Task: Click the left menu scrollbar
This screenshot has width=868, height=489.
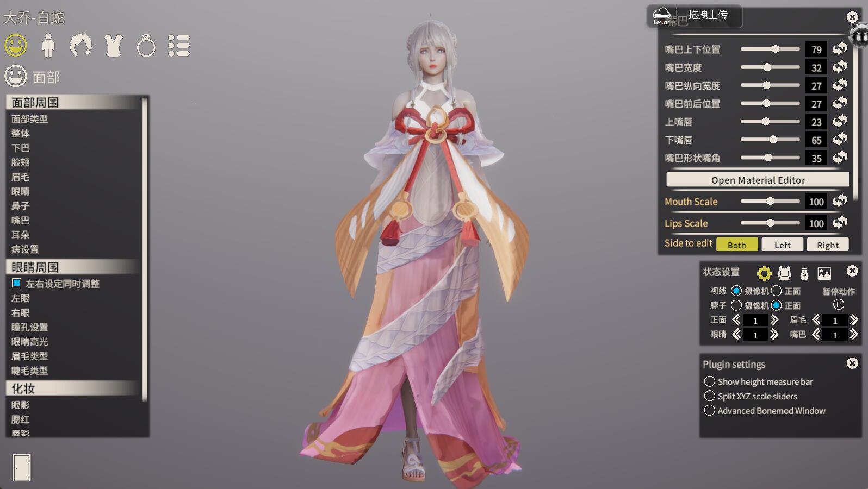Action: coord(145,249)
